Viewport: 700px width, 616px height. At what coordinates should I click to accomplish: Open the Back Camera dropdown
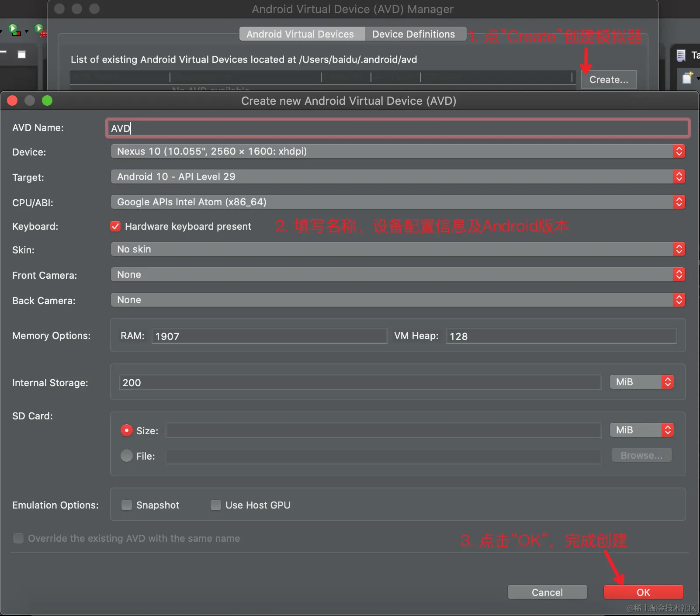click(x=398, y=300)
